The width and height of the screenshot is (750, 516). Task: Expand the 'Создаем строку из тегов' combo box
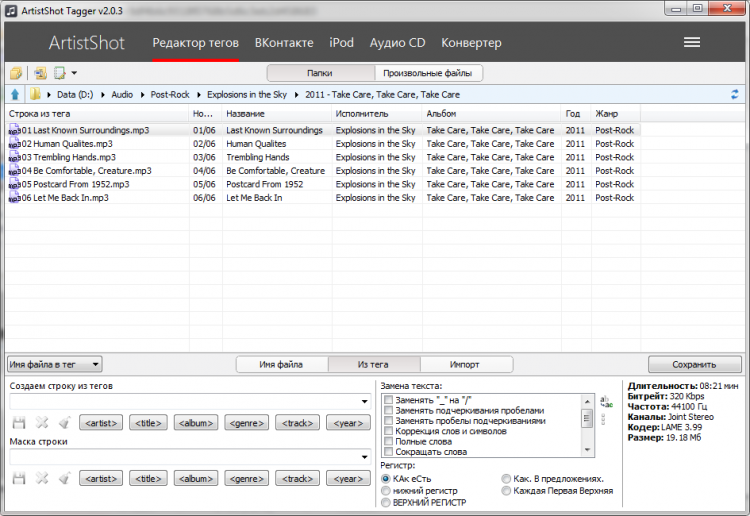pos(365,401)
